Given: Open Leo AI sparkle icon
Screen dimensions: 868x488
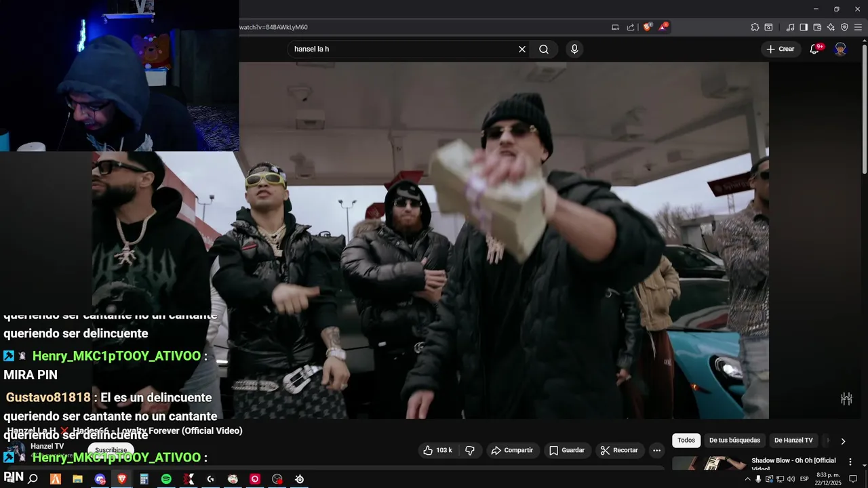Looking at the screenshot, I should (831, 27).
